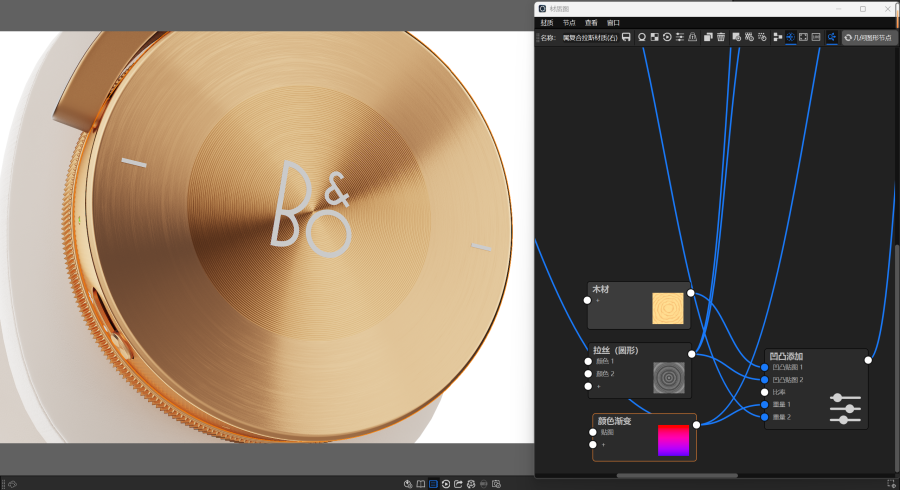Viewport: 900px width, 490px height.
Task: Click the 木材 node output socket
Action: pyautogui.click(x=691, y=293)
